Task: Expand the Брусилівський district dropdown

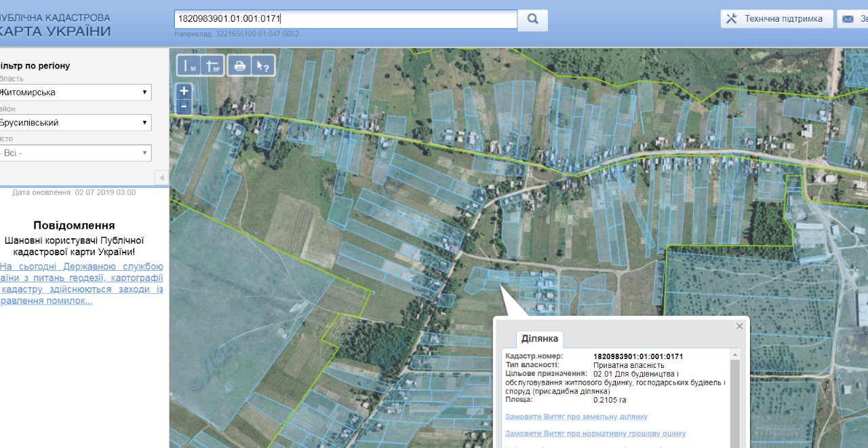Action: click(x=75, y=123)
